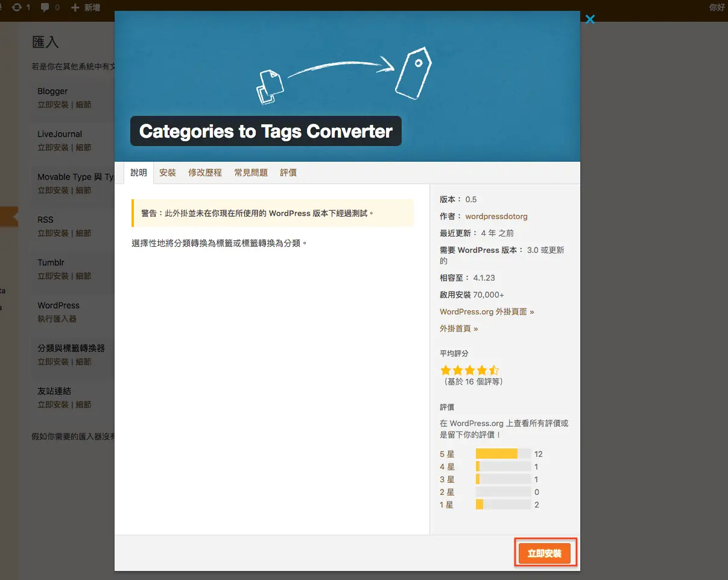
Task: Switch to the 安裝 tab
Action: point(168,173)
